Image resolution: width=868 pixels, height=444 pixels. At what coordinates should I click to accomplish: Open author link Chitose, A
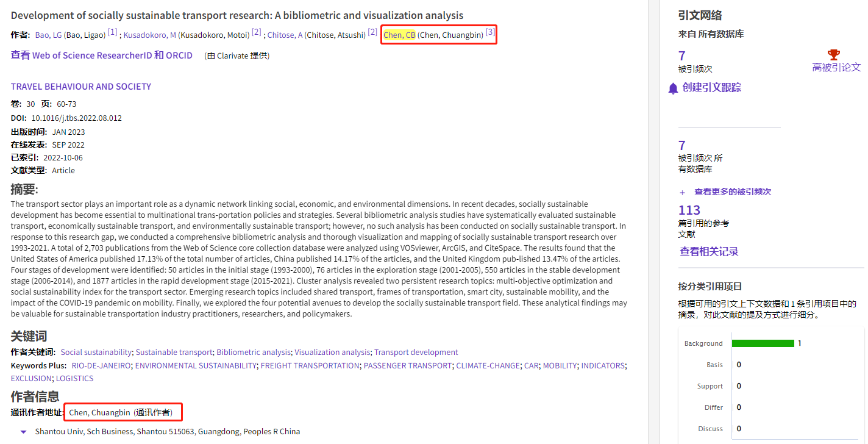pyautogui.click(x=285, y=35)
